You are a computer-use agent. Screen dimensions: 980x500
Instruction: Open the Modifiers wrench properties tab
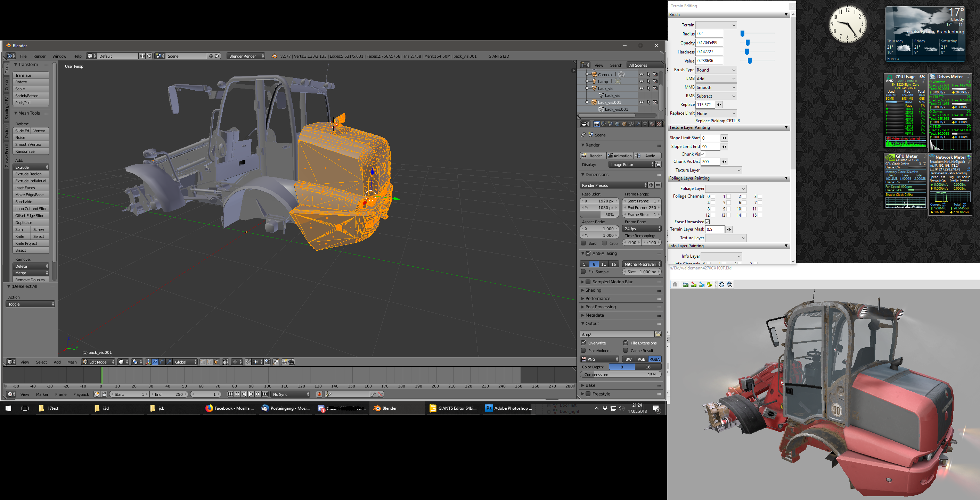[x=638, y=124]
